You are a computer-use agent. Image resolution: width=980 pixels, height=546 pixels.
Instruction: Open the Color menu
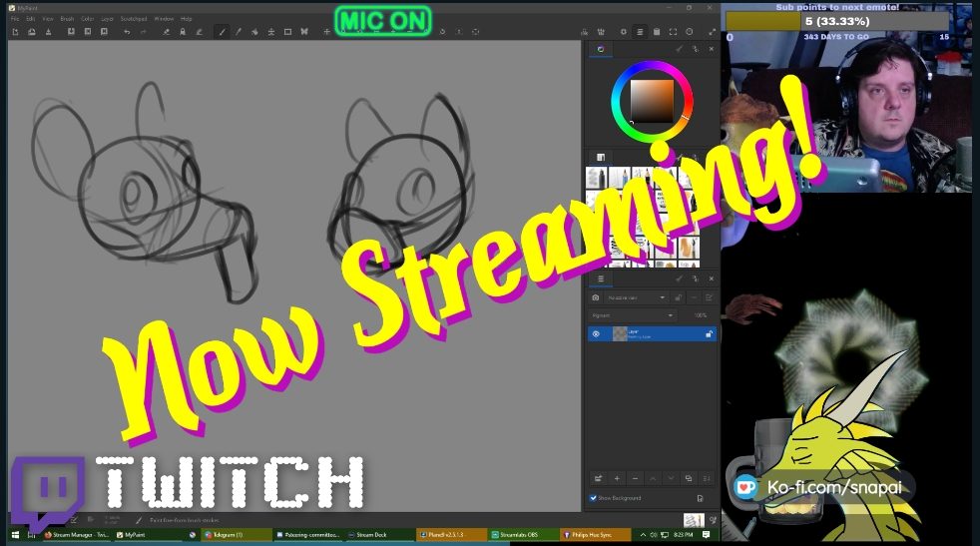[x=88, y=19]
